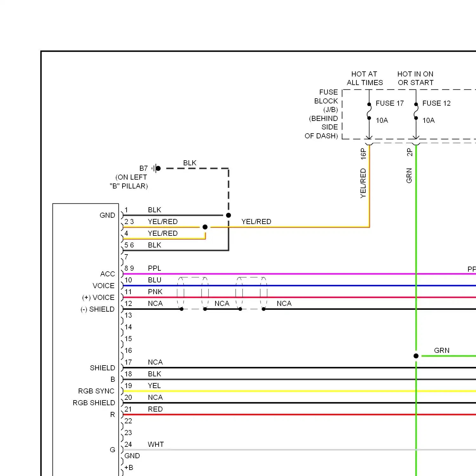Click the horizontal "GRN" label near the splice
476x476 pixels.
pyautogui.click(x=442, y=350)
